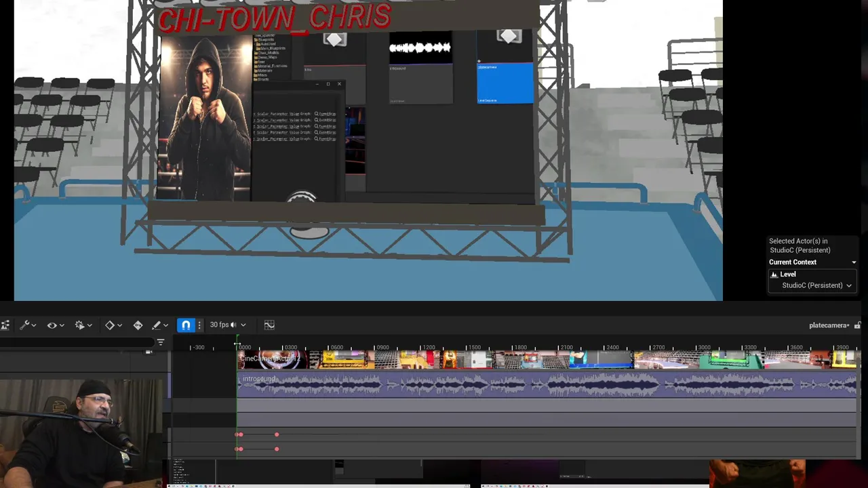Click the 2400 mark on the timeline ruler

612,348
